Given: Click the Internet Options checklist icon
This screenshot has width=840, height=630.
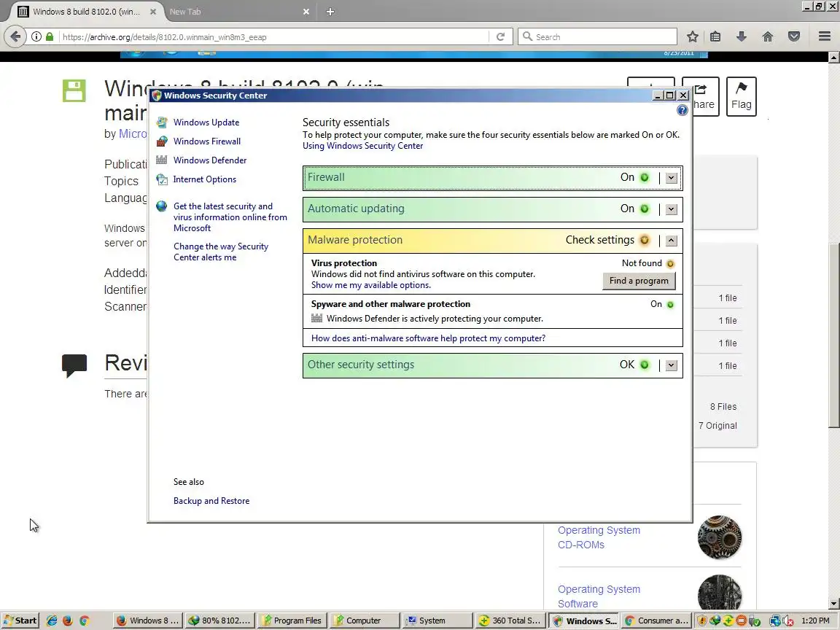Looking at the screenshot, I should (162, 179).
